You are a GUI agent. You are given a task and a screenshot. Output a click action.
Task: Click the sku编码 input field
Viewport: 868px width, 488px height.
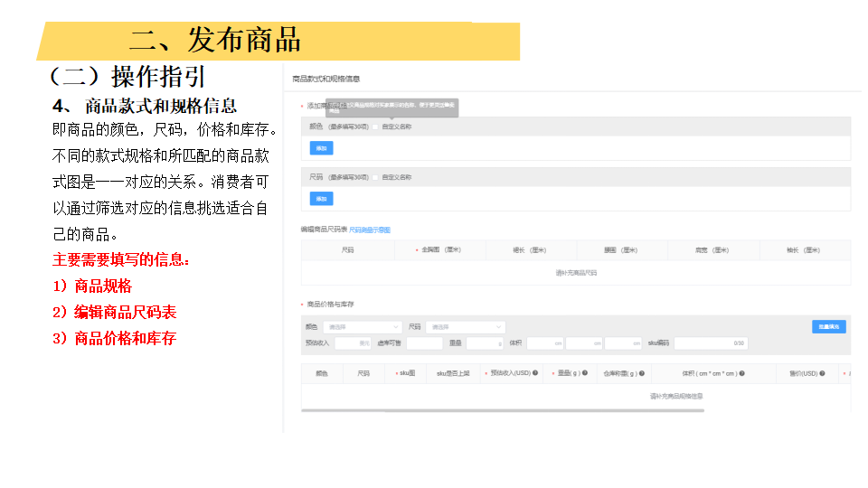coord(710,343)
